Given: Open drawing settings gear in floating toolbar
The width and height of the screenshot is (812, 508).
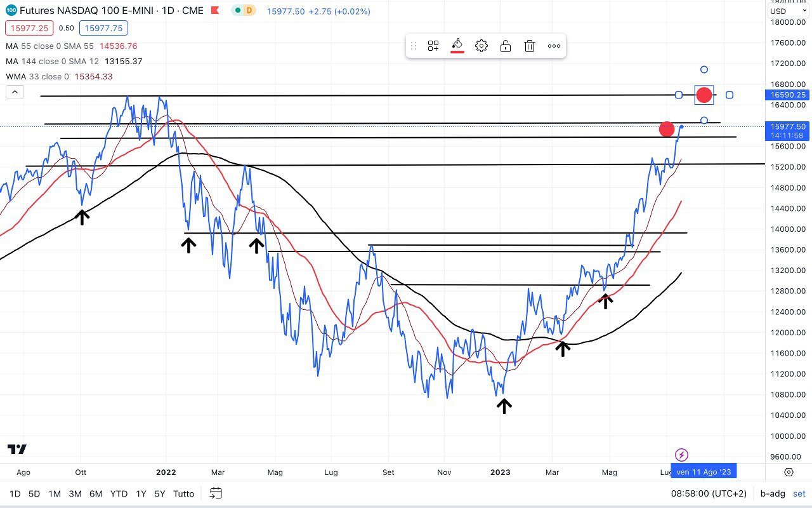Looking at the screenshot, I should pos(481,46).
